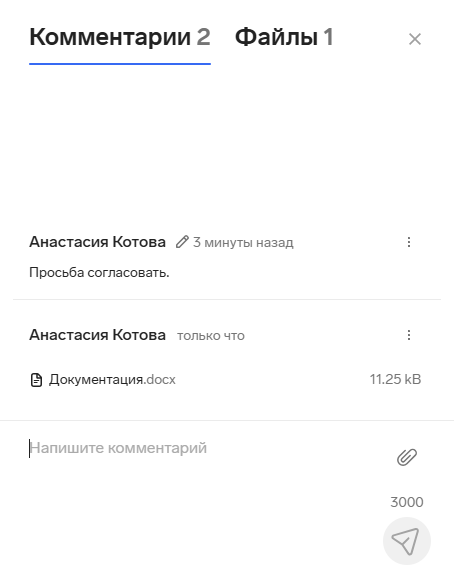Attach a file with paperclip icon
The height and width of the screenshot is (578, 454).
coord(407,457)
